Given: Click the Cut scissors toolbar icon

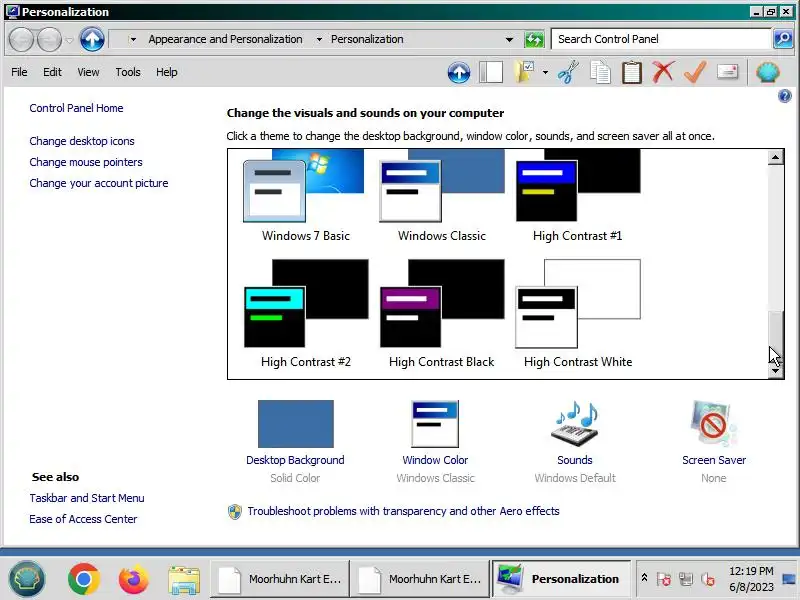Looking at the screenshot, I should tap(568, 72).
